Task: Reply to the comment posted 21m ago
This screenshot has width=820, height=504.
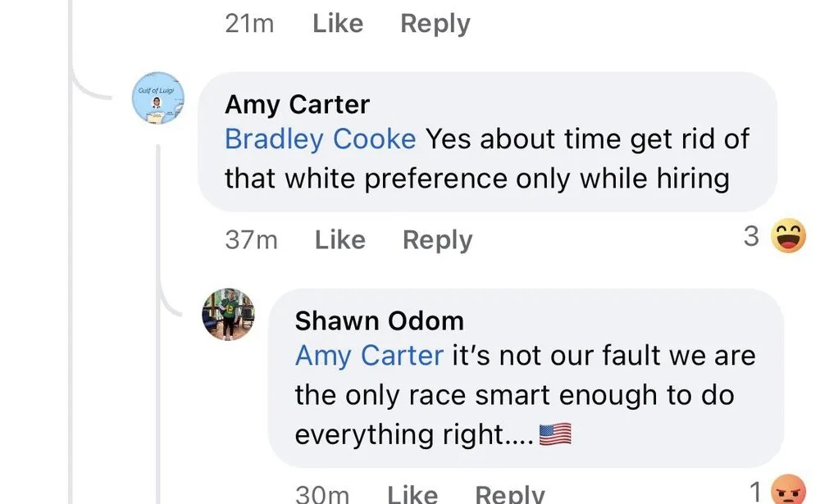Action: [435, 24]
